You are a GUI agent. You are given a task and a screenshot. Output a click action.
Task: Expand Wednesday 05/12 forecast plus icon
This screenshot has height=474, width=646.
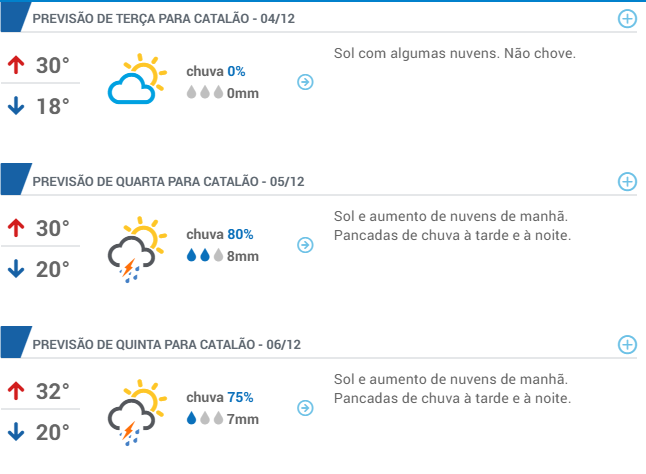click(627, 181)
